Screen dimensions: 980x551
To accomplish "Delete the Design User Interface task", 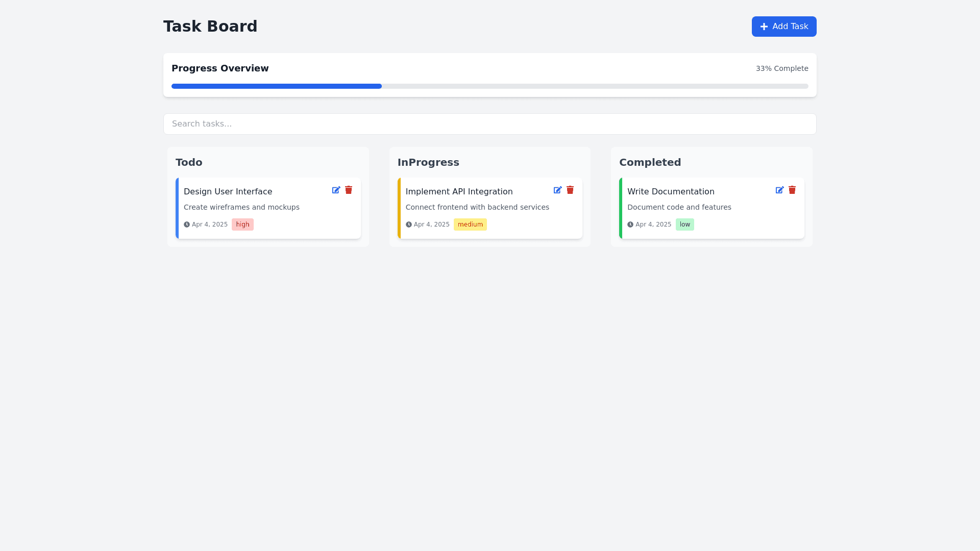I will pos(349,190).
